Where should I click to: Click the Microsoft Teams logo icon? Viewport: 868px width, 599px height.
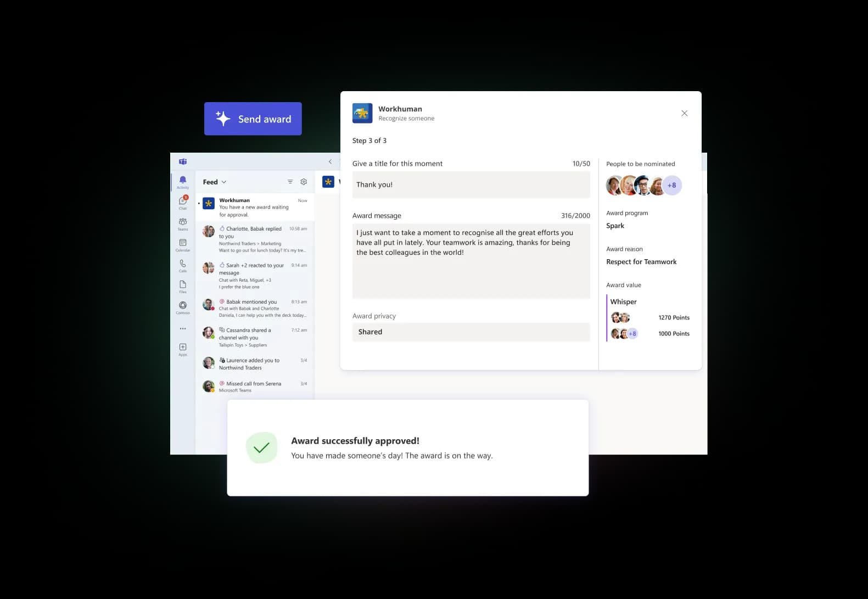point(183,161)
